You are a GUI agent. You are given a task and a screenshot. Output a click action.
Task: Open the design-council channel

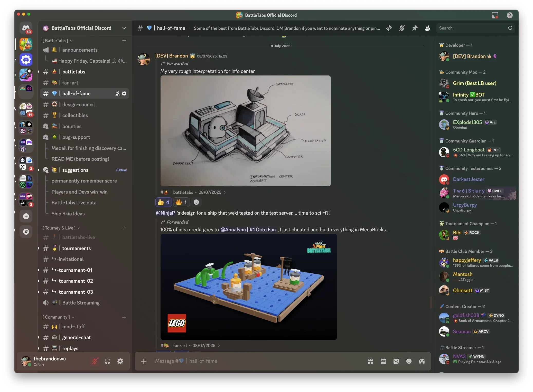pos(78,104)
